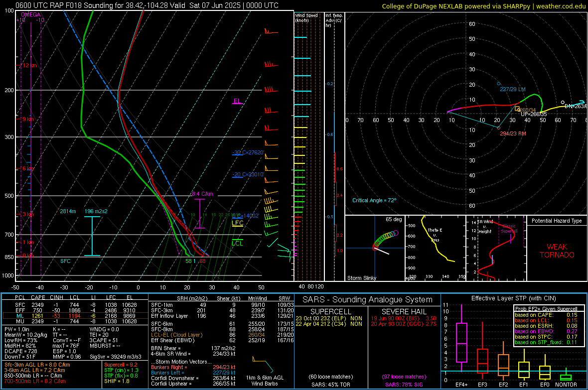Image resolution: width=588 pixels, height=390 pixels.
Task: Click the 8.4 C/km lapse rate label
Action: click(202, 194)
